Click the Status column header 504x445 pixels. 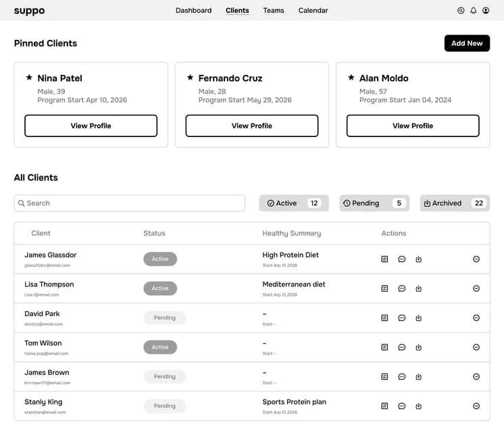(x=154, y=233)
